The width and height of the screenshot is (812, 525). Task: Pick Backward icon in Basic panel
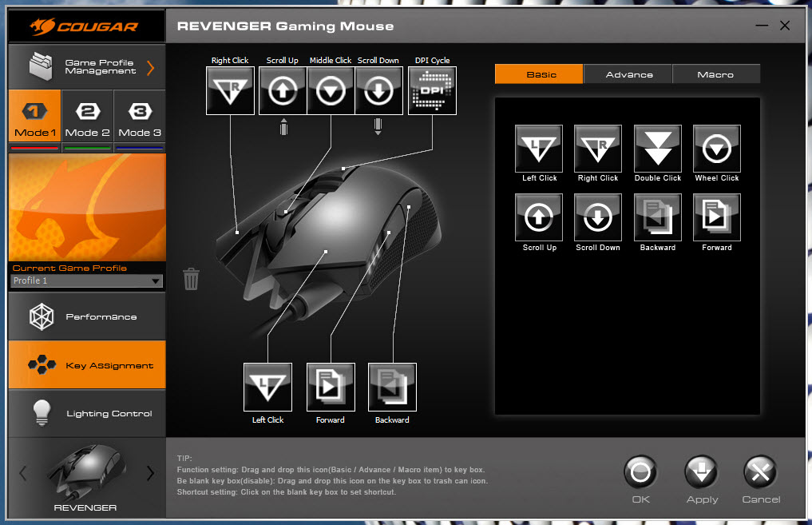point(658,217)
